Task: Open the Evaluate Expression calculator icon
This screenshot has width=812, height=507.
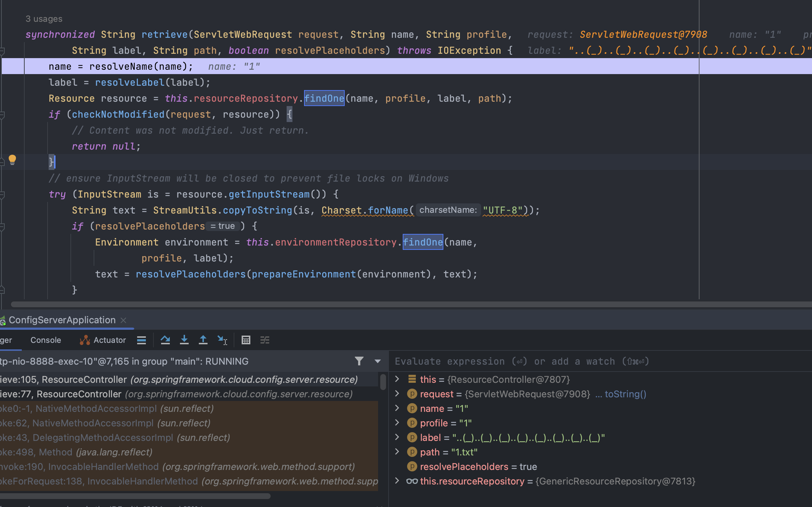Action: [x=246, y=340]
